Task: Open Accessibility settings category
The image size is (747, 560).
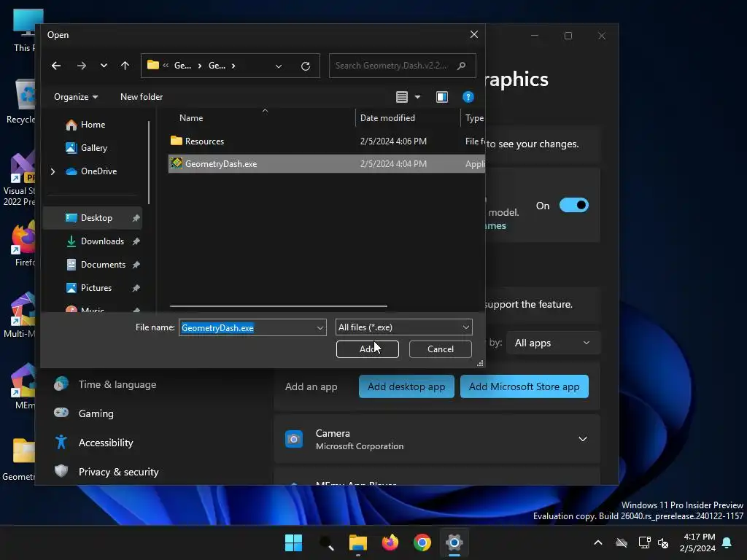Action: tap(106, 443)
